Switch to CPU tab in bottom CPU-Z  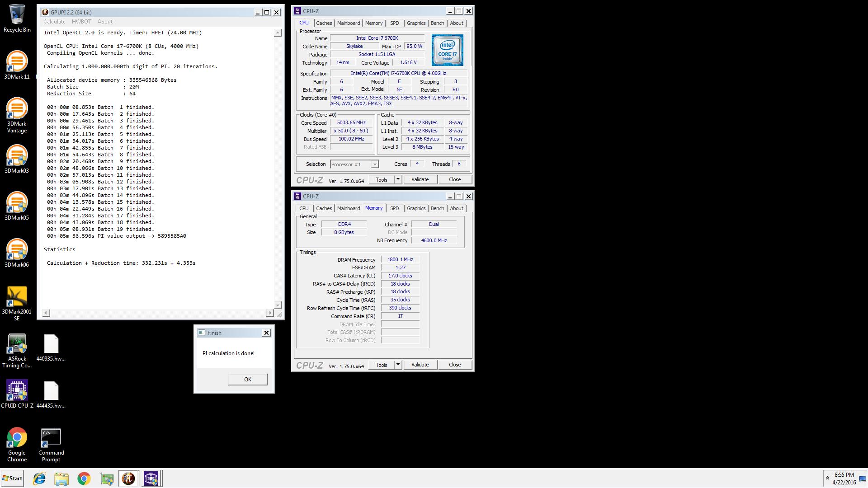(304, 208)
